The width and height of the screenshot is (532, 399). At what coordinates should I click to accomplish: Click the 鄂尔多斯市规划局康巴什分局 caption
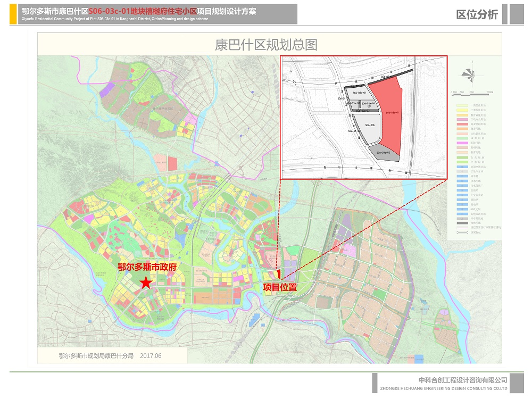pyautogui.click(x=96, y=355)
